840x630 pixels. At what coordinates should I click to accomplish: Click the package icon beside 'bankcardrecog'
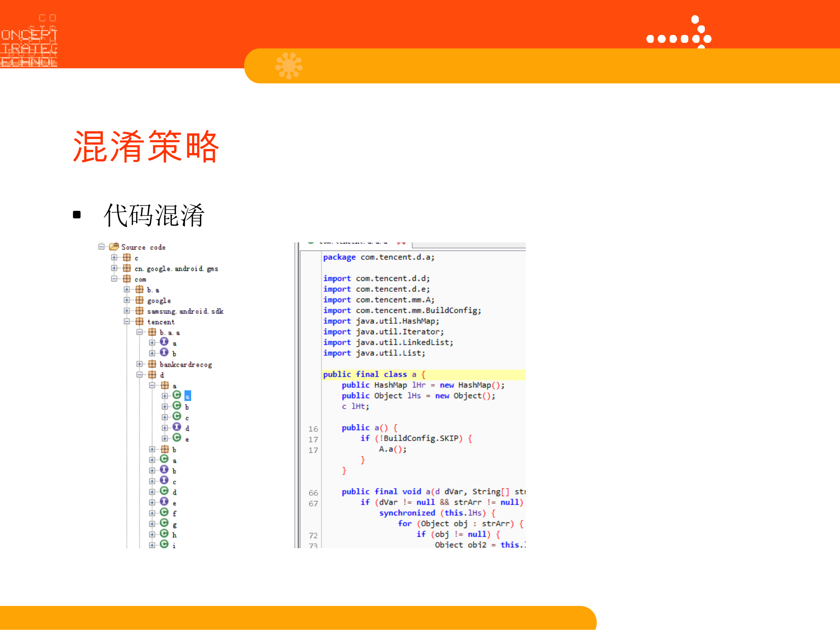pyautogui.click(x=152, y=364)
